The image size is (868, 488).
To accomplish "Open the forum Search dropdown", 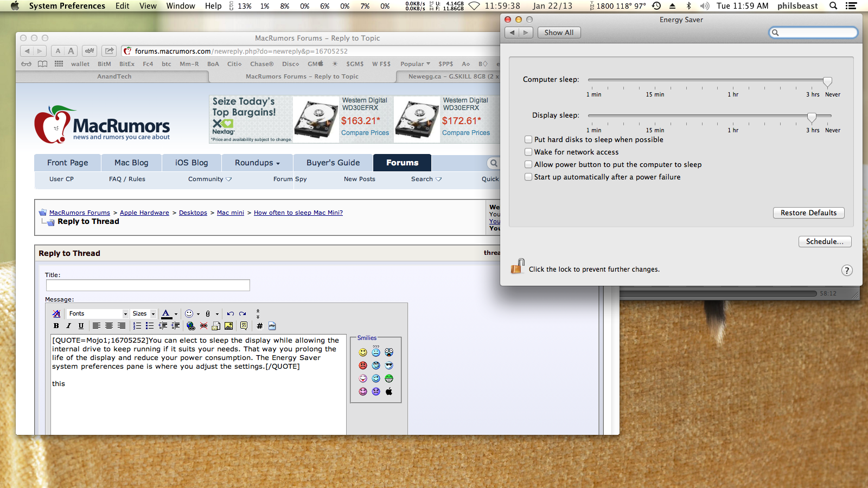I will point(426,179).
